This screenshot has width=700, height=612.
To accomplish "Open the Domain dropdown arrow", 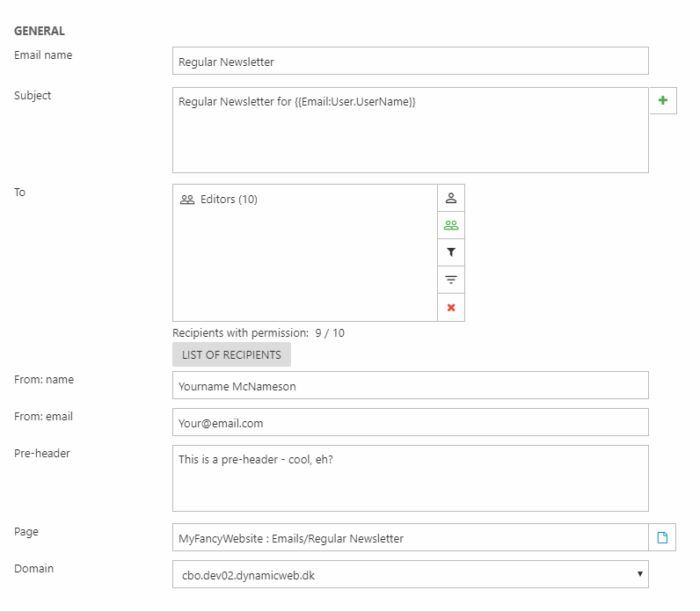I will pyautogui.click(x=639, y=574).
